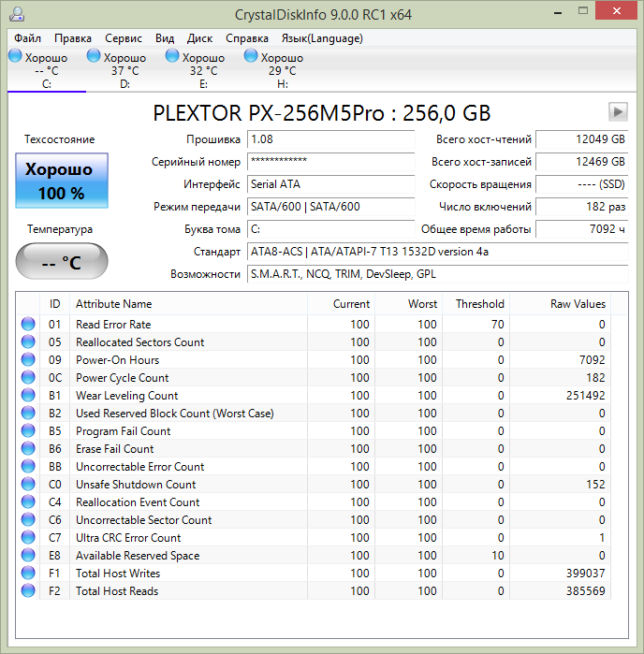The width and height of the screenshot is (644, 654).
Task: Click the standard field ATA8-ACS
Action: pyautogui.click(x=438, y=252)
